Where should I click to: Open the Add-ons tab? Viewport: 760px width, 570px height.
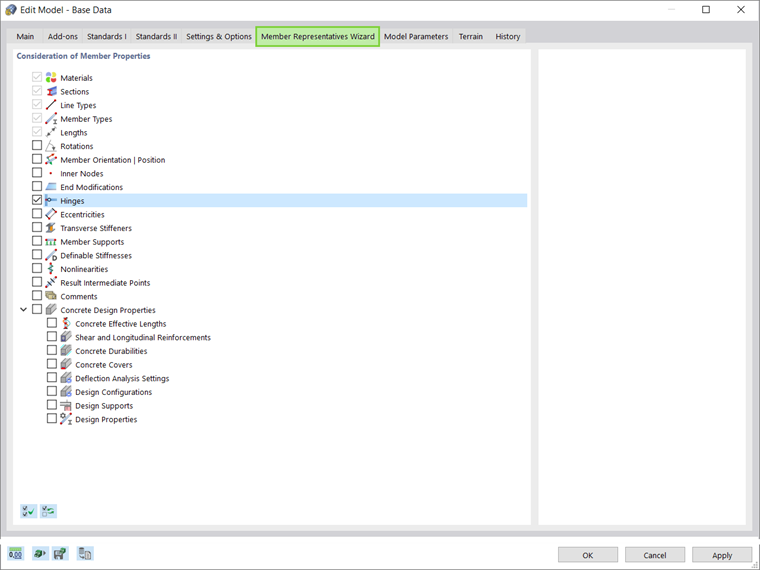(x=63, y=36)
